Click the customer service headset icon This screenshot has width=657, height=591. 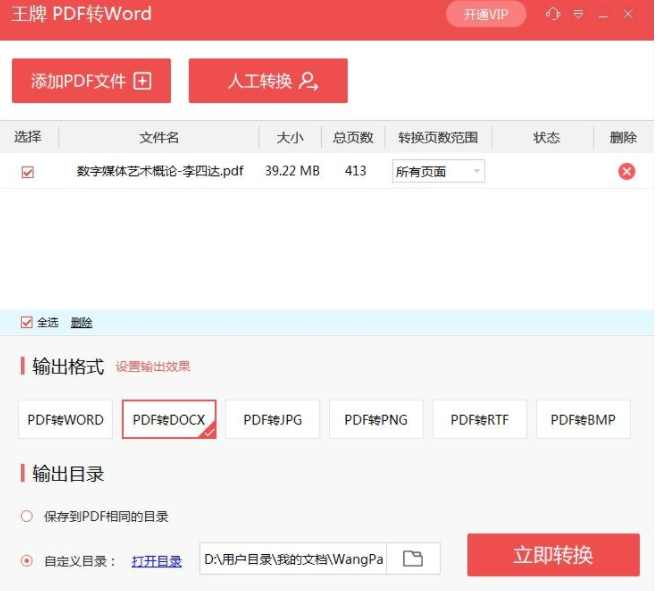click(x=553, y=14)
